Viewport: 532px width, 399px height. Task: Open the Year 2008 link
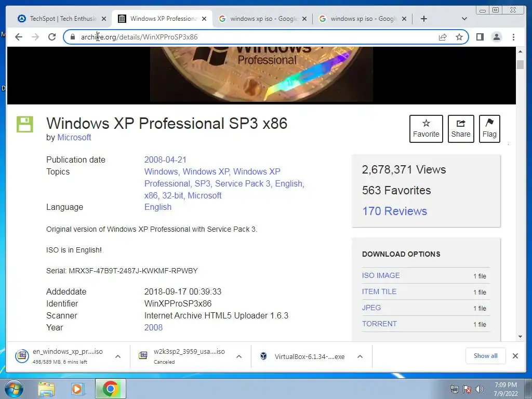[153, 327]
